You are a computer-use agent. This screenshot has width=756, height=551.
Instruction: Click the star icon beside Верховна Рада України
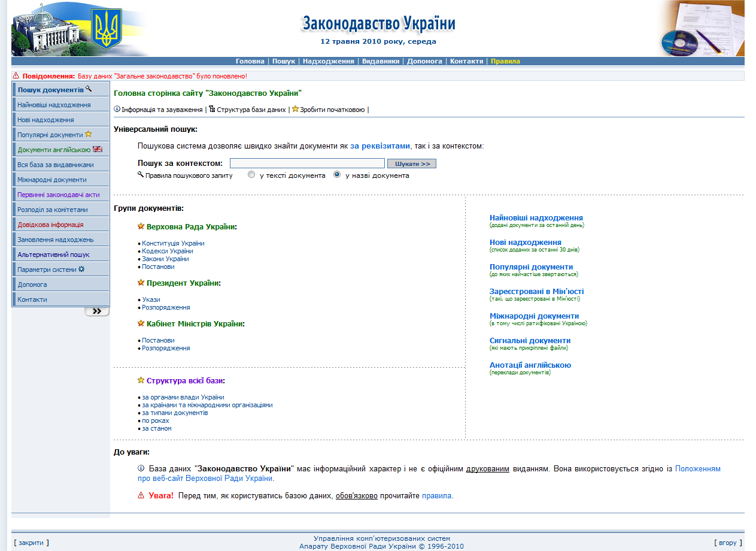pyautogui.click(x=141, y=226)
